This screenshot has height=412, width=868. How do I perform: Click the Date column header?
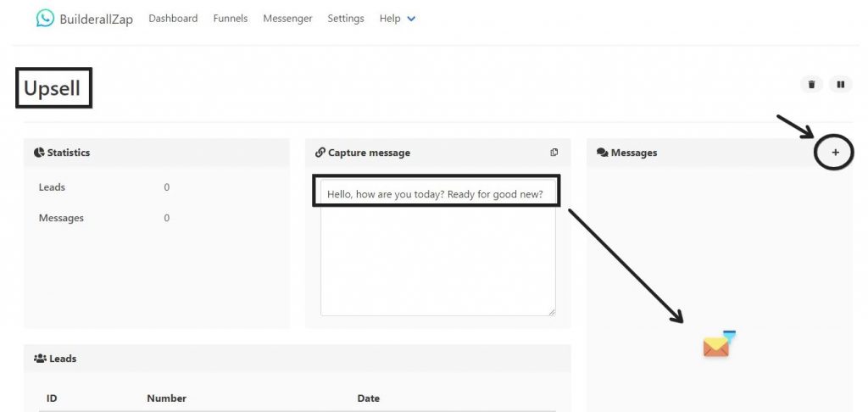(x=368, y=398)
